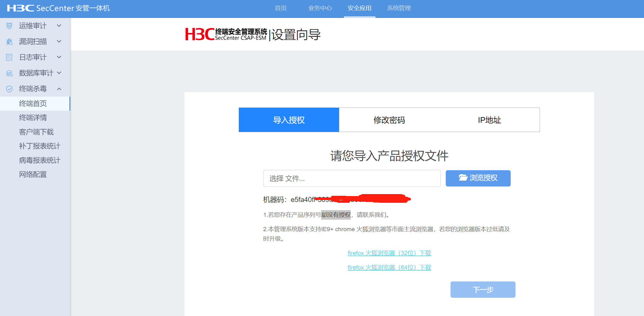
Task: Click the 终端杀毒 shield check icon
Action: point(9,89)
